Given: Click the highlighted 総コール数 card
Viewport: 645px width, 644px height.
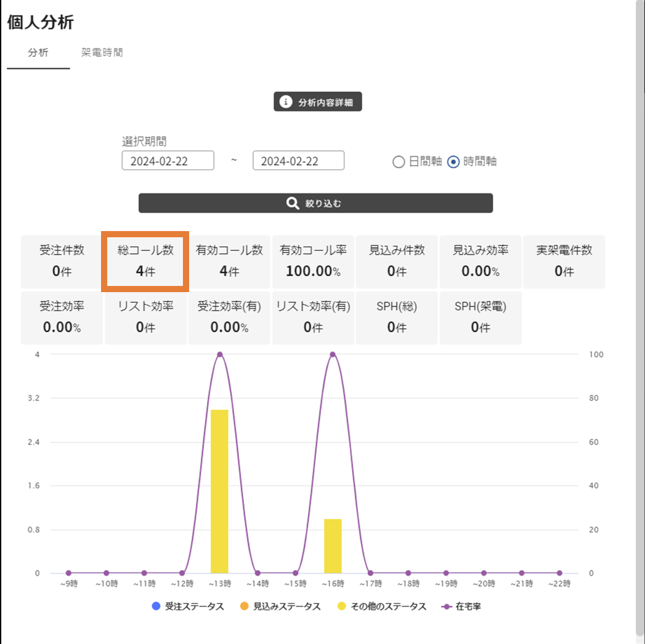Looking at the screenshot, I should coord(145,261).
